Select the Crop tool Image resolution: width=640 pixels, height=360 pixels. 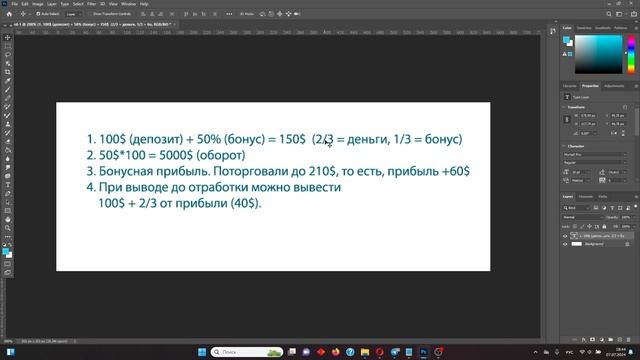tap(7, 72)
